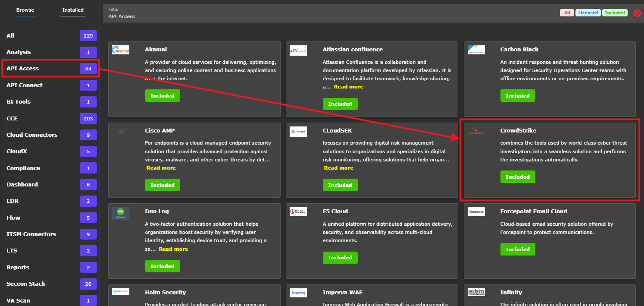
Task: Click the Atlassian Confluence logo icon
Action: (x=298, y=50)
